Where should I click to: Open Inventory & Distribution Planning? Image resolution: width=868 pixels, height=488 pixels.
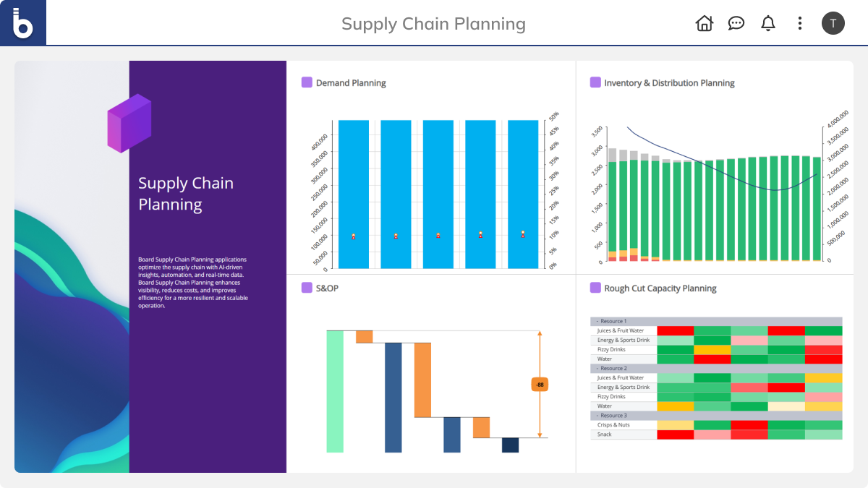669,83
